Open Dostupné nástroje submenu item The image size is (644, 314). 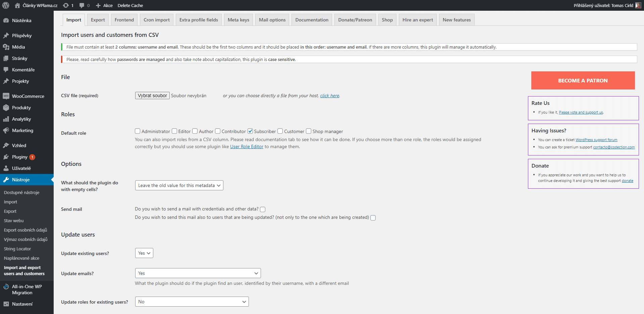(21, 192)
